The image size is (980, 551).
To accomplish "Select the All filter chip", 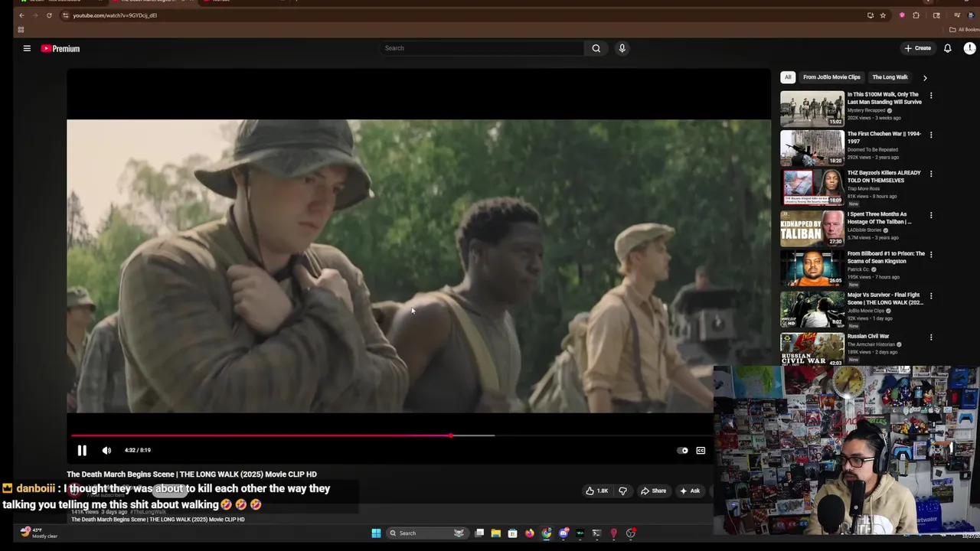I will click(x=788, y=77).
